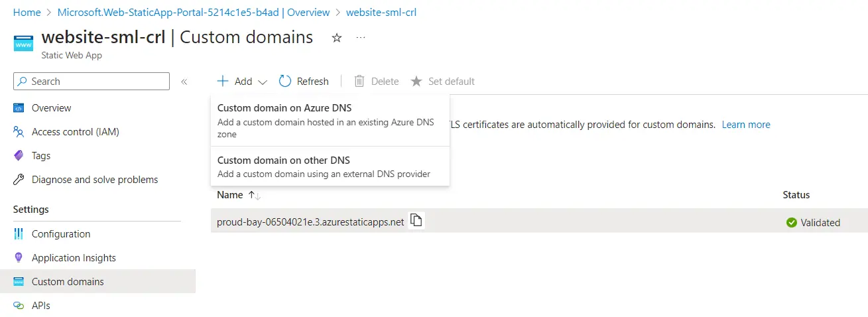Image resolution: width=868 pixels, height=317 pixels.
Task: Open Access control (IAM) page
Action: [75, 132]
